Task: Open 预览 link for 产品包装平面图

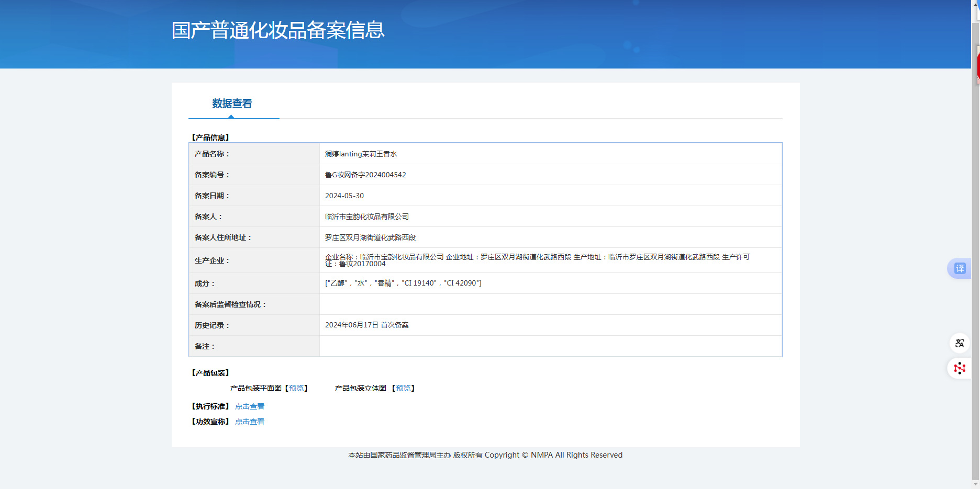Action: point(296,388)
